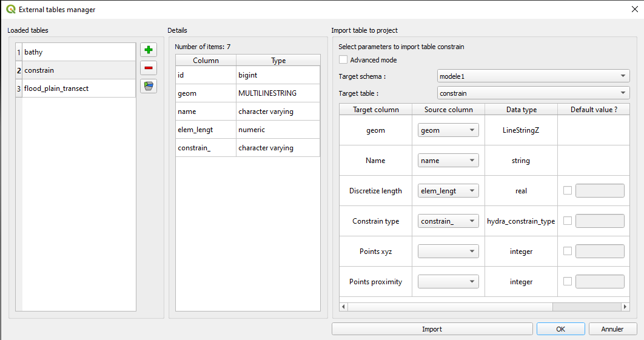Viewport: 644px width, 340px height.
Task: Click the Import button
Action: pyautogui.click(x=432, y=329)
